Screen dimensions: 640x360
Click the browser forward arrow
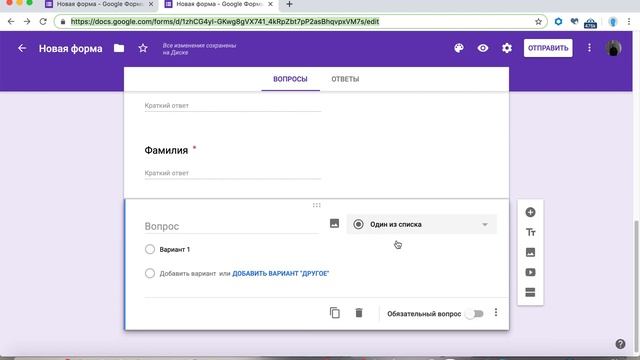pyautogui.click(x=27, y=22)
